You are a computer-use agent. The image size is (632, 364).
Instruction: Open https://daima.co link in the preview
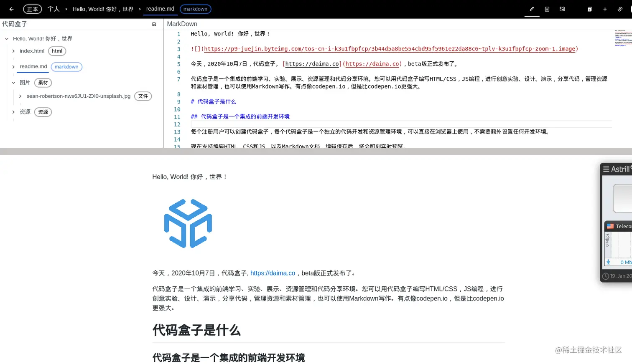coord(273,273)
